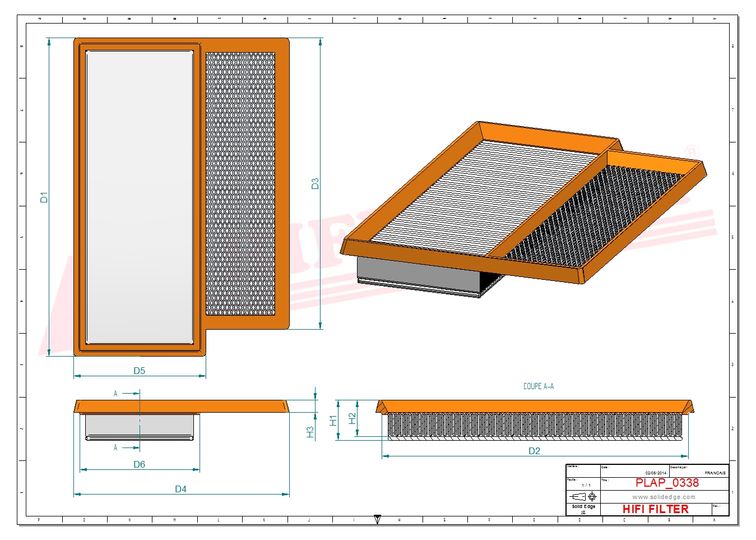The height and width of the screenshot is (540, 756).
Task: Click the registered trademark symbol in the watermark
Action: [x=693, y=152]
